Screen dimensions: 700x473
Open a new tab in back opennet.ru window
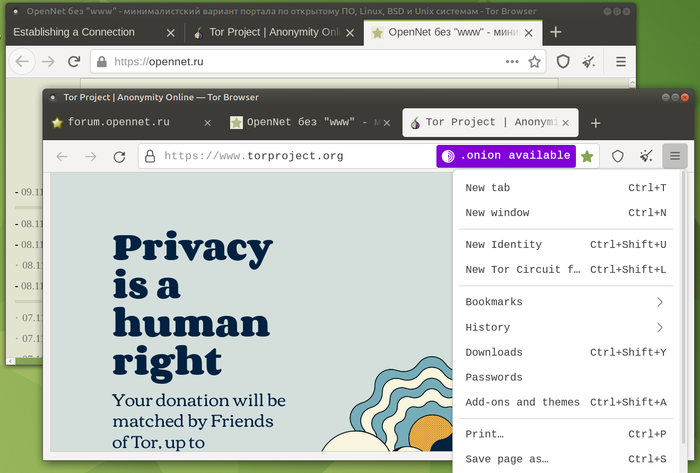coord(555,32)
